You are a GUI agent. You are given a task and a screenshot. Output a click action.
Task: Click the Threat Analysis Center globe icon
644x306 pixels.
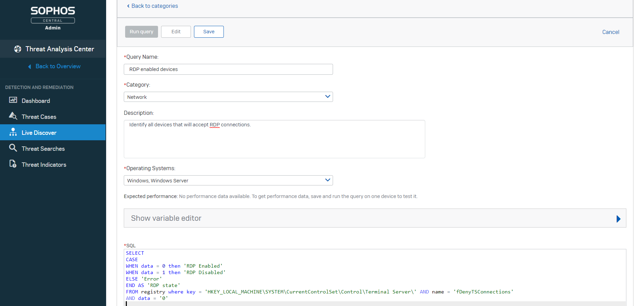(18, 49)
